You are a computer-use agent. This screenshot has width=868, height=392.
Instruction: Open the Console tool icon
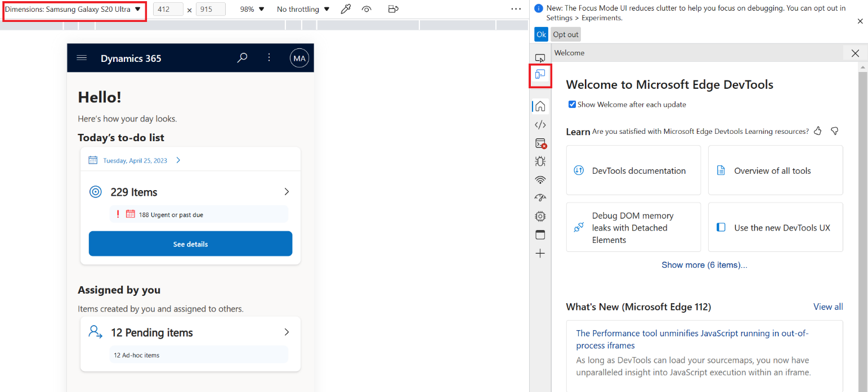click(x=540, y=143)
